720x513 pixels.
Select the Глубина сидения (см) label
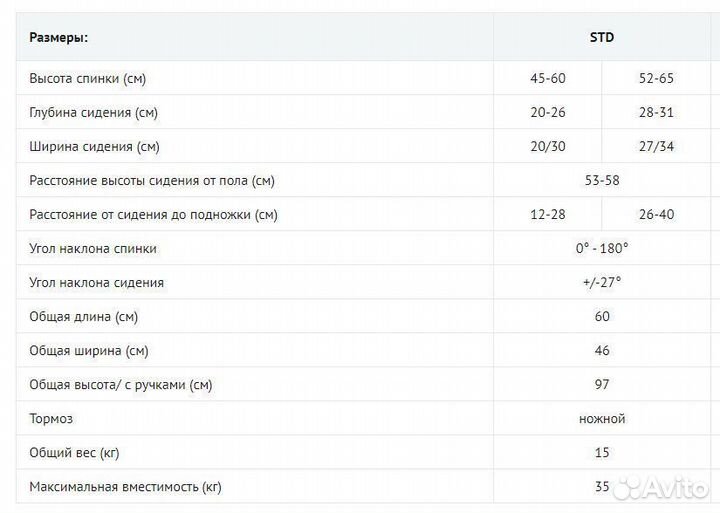tap(93, 112)
